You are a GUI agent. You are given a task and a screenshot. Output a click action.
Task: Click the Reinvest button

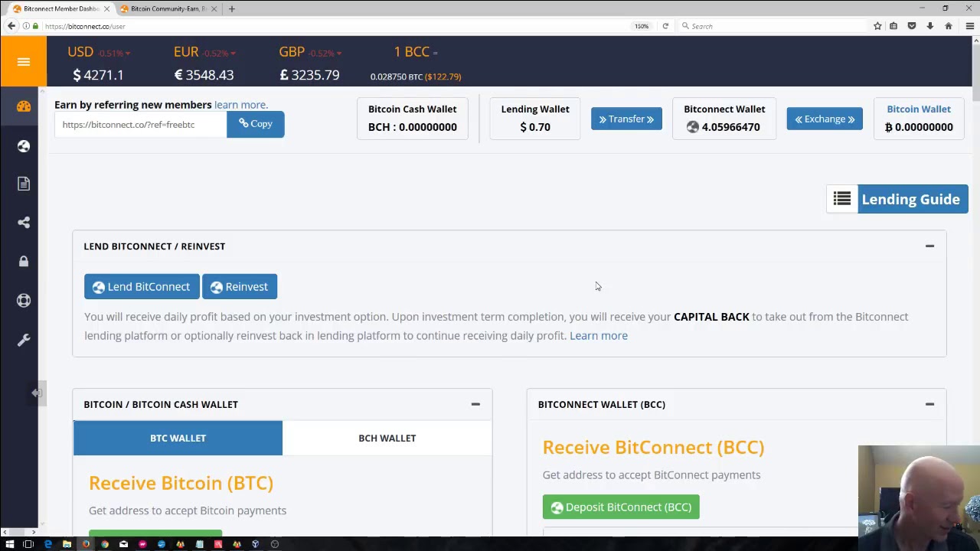click(240, 286)
